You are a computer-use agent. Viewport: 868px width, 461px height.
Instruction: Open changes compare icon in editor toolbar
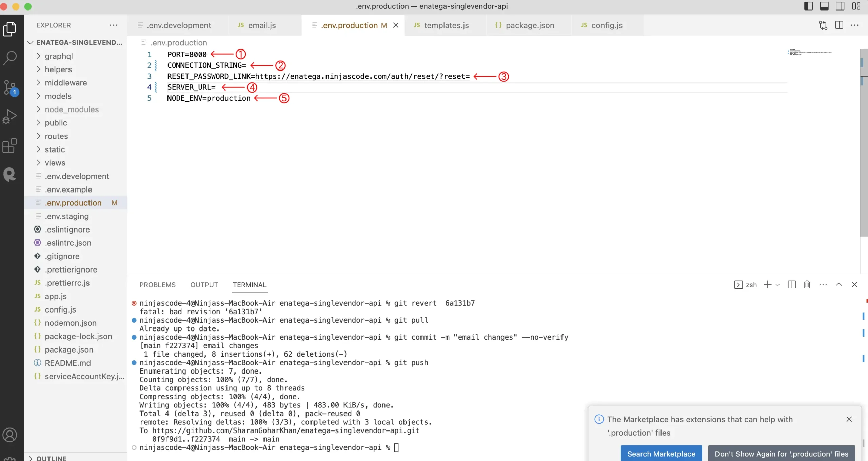(x=823, y=25)
